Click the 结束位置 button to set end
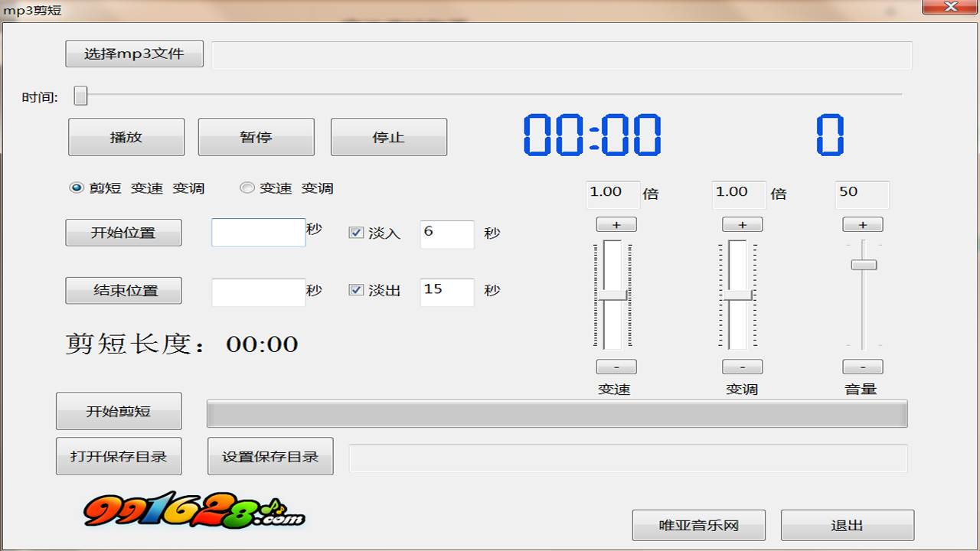This screenshot has height=551, width=980. pyautogui.click(x=123, y=290)
